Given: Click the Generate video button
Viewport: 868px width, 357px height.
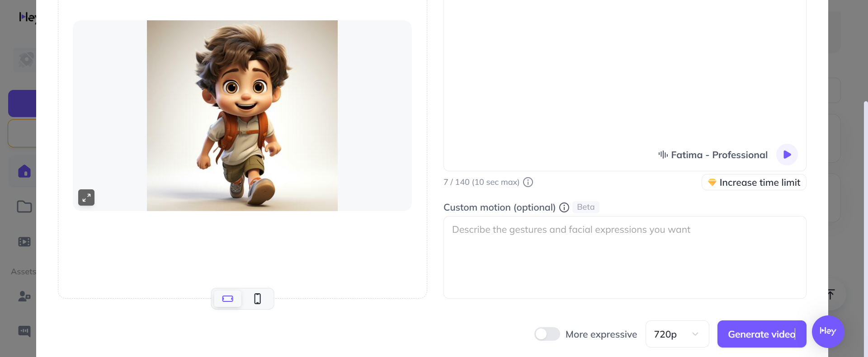Looking at the screenshot, I should 761,334.
